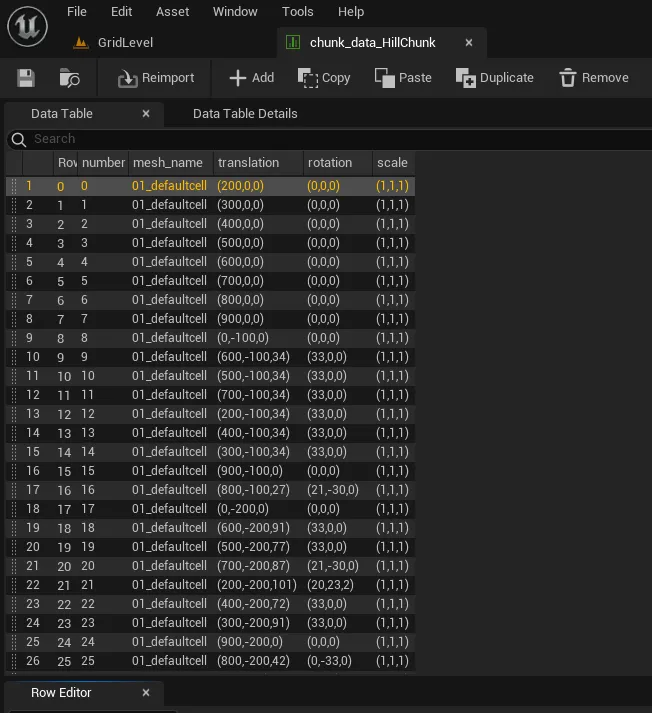Sort by the number column header
The height and width of the screenshot is (713, 652).
pyautogui.click(x=103, y=163)
